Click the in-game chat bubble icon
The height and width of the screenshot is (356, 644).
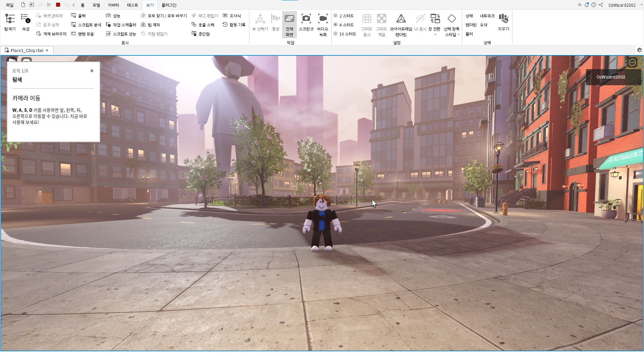pos(26,60)
